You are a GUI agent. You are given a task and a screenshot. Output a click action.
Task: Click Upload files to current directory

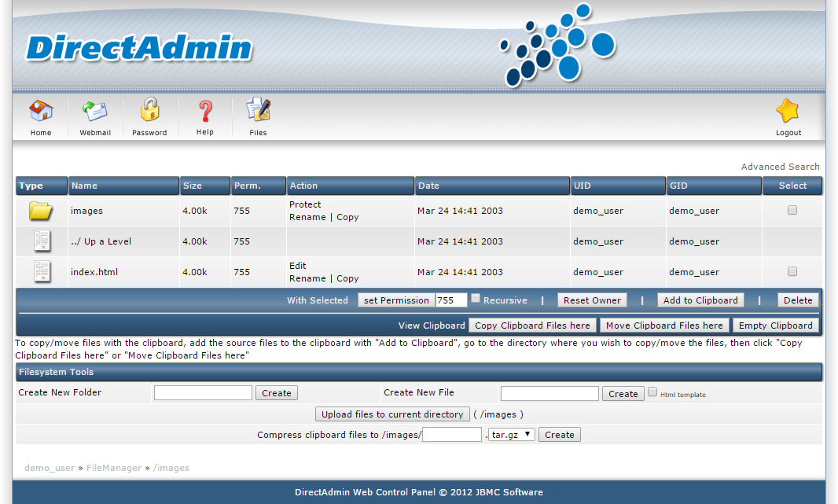(392, 414)
